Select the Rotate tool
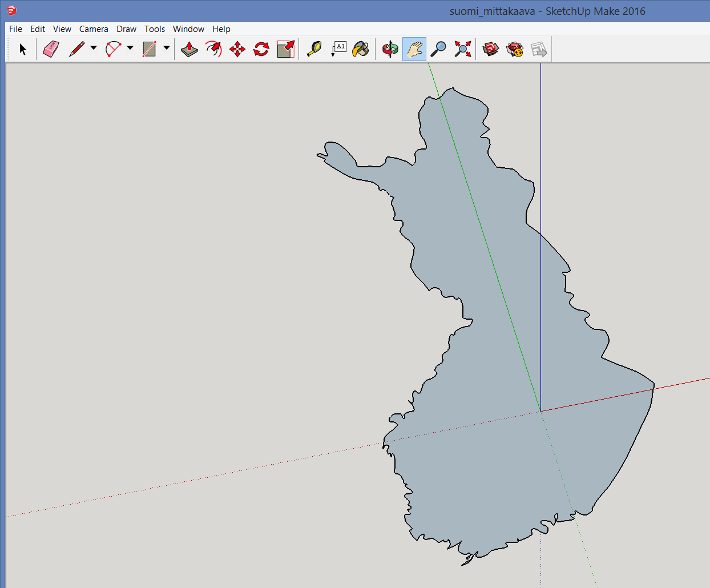Viewport: 710px width, 588px height. coord(261,50)
